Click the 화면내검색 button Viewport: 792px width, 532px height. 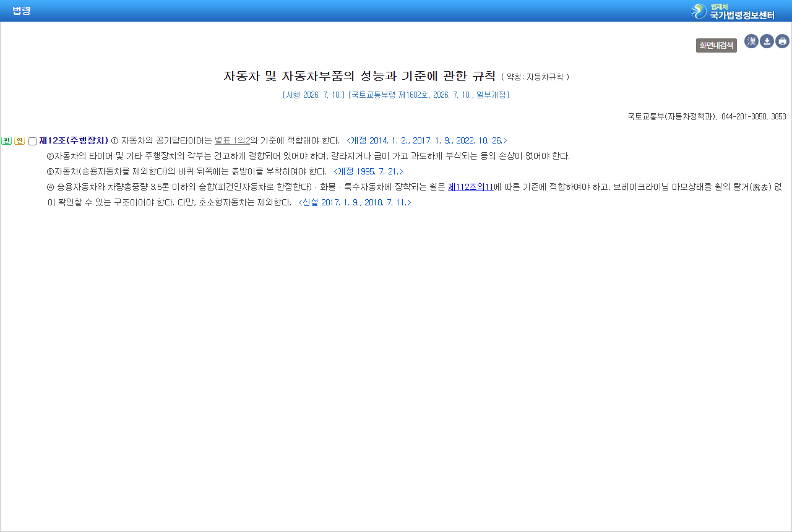tap(716, 45)
